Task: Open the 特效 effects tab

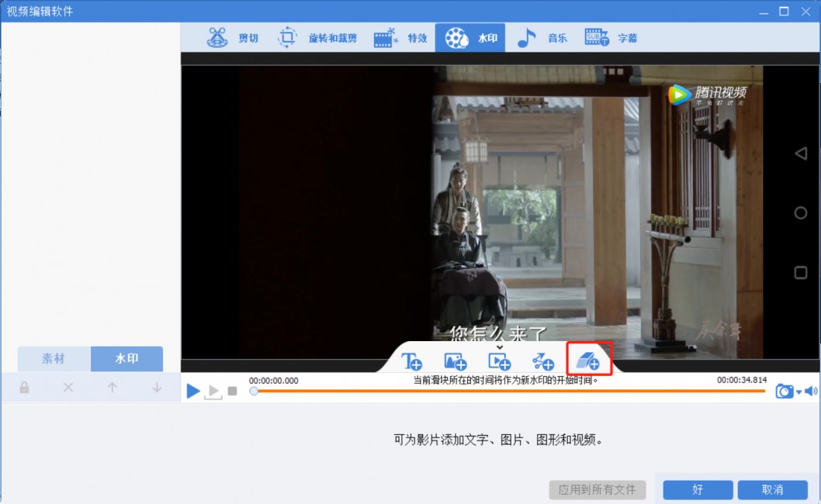Action: tap(400, 38)
